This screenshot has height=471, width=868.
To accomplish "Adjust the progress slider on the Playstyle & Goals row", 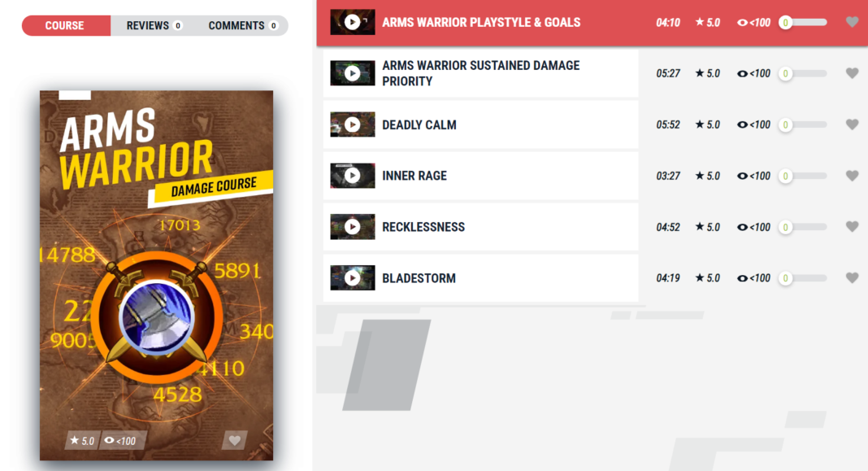I will 803,22.
